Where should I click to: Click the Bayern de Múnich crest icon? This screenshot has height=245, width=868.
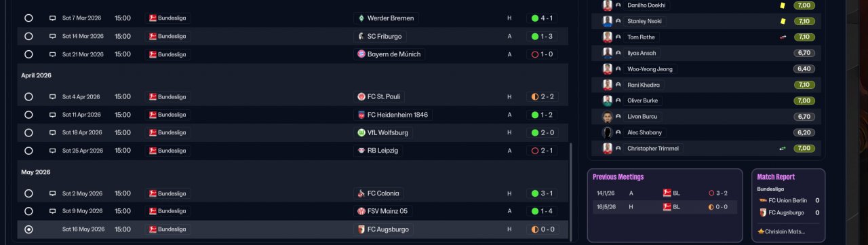click(361, 54)
